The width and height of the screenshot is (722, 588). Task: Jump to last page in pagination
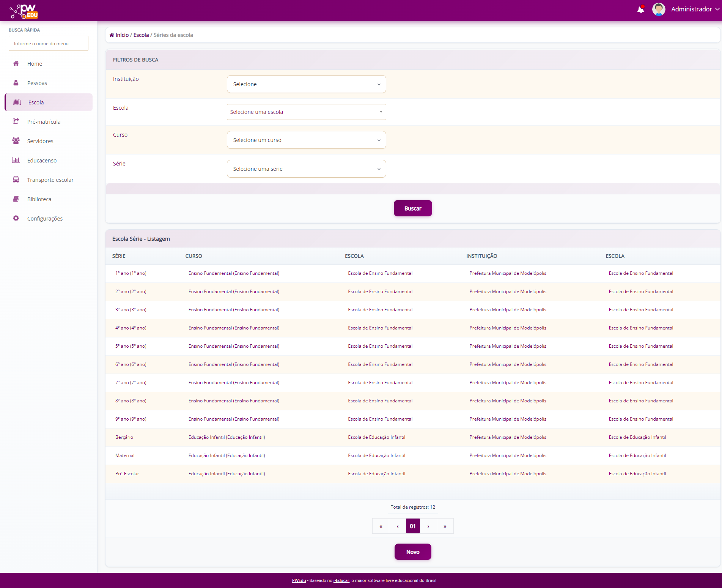coord(445,526)
